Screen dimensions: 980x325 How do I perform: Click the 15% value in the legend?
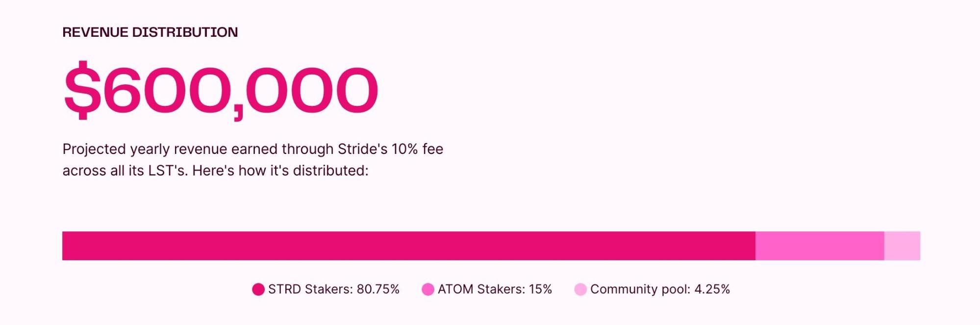point(540,289)
